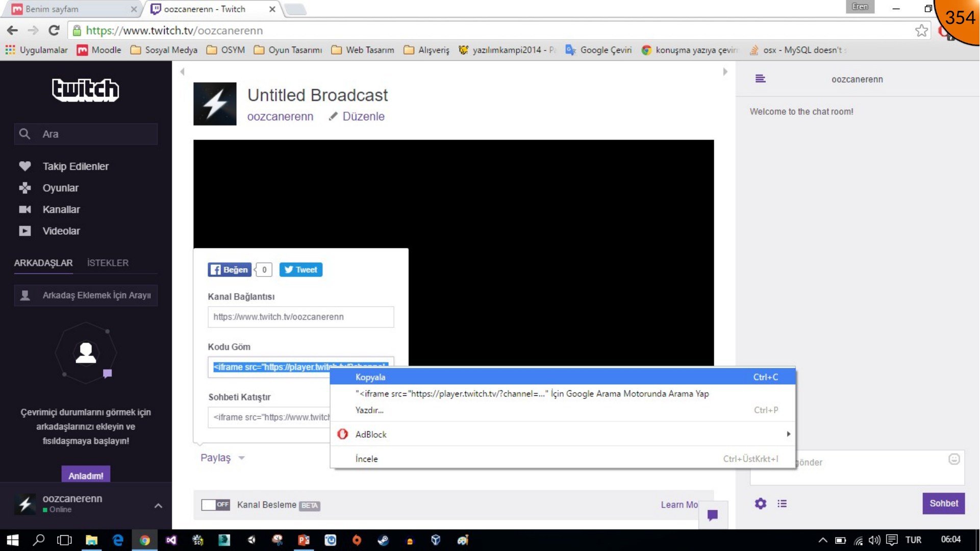
Task: Open oozcanerenn channel link under title
Action: point(280,116)
